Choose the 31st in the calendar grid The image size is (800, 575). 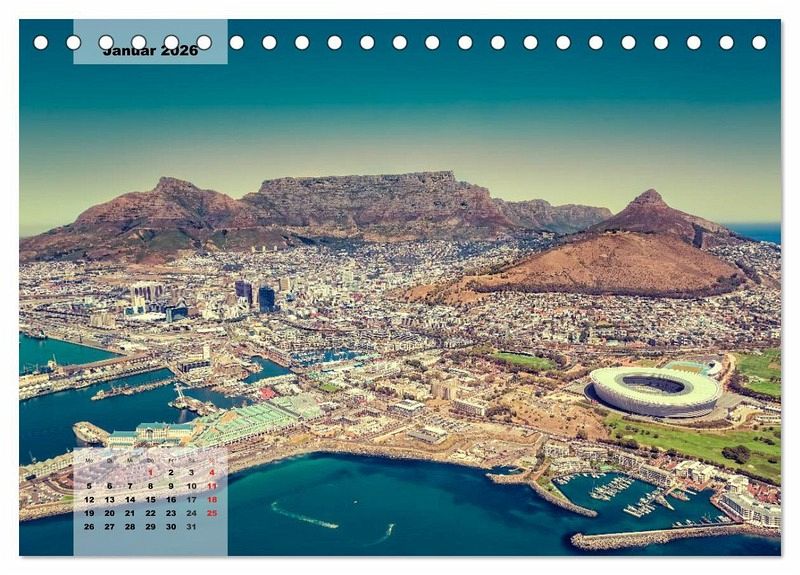pyautogui.click(x=191, y=526)
